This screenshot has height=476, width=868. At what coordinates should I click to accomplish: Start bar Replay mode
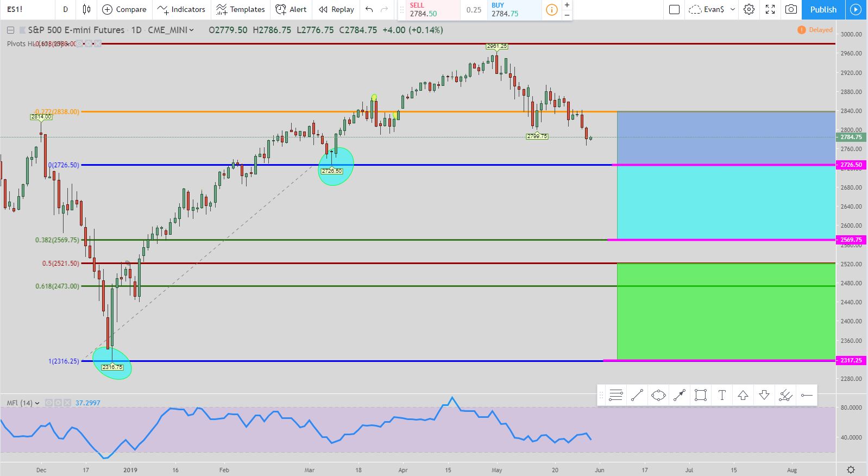coord(336,9)
